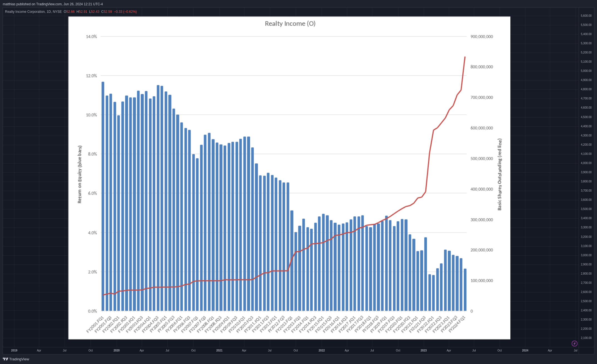
Task: Select the low value L52.43
Action: click(94, 12)
